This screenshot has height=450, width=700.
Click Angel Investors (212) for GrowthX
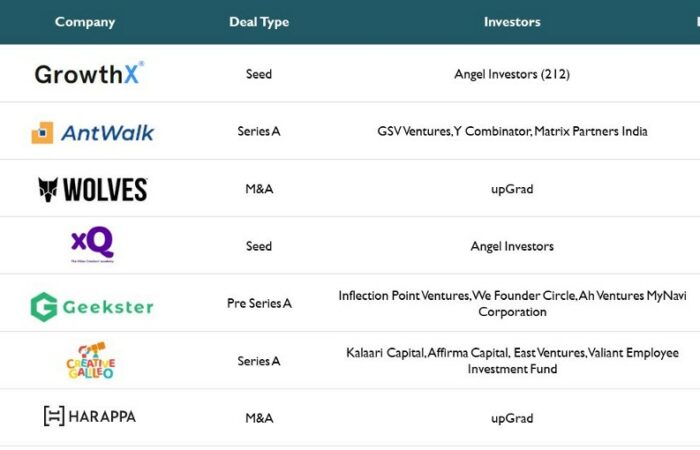coord(512,74)
